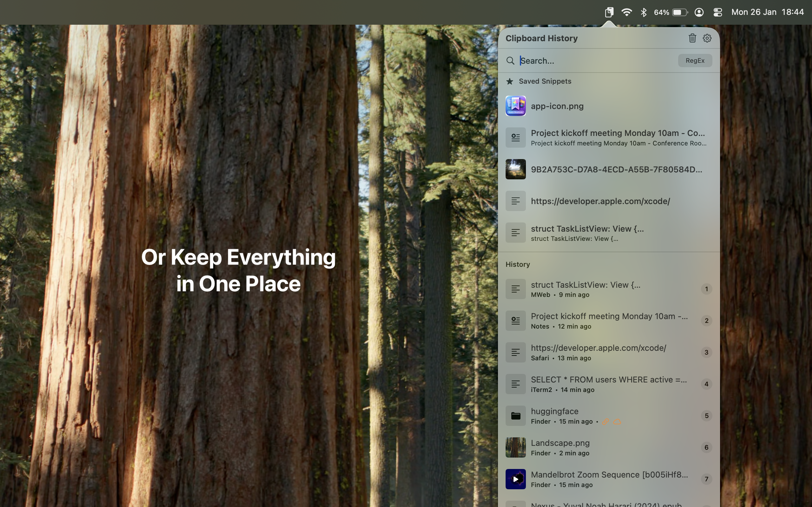Collapse the Saved Snippets section
The width and height of the screenshot is (812, 507).
click(x=545, y=81)
